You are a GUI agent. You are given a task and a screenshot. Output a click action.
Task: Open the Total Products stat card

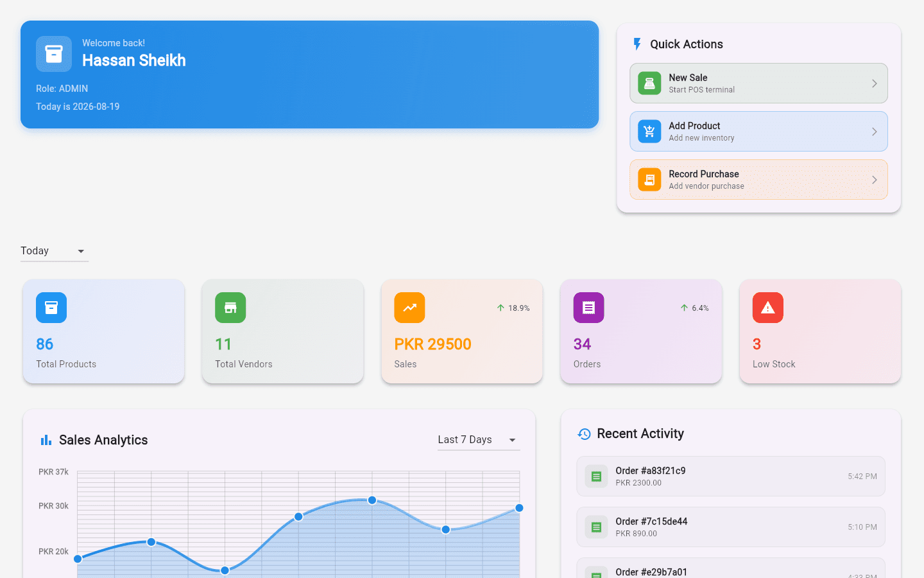click(103, 331)
